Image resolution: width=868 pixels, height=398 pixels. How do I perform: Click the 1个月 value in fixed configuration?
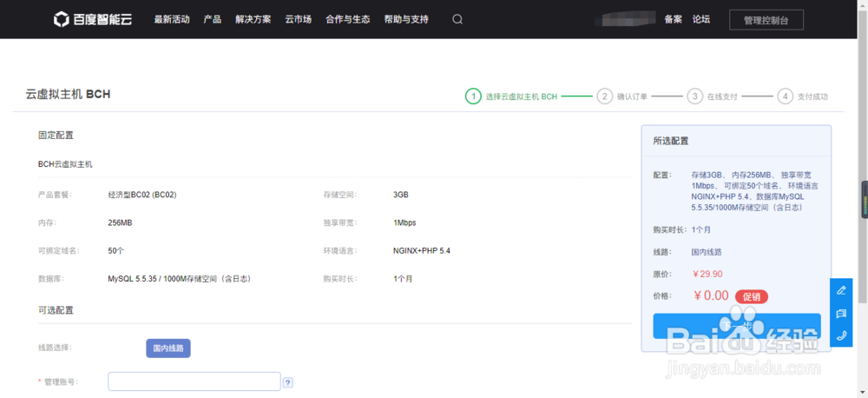[403, 278]
